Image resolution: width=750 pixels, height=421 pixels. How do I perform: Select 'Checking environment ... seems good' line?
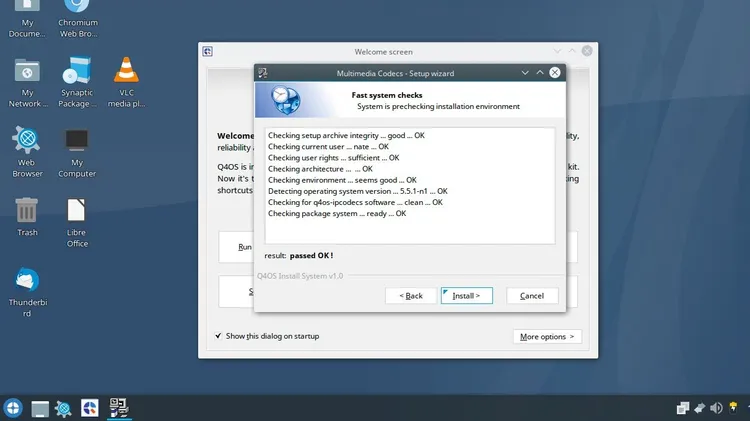point(342,180)
